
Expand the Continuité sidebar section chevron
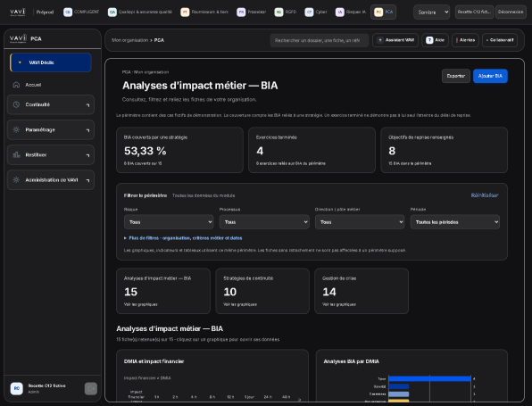tap(87, 105)
